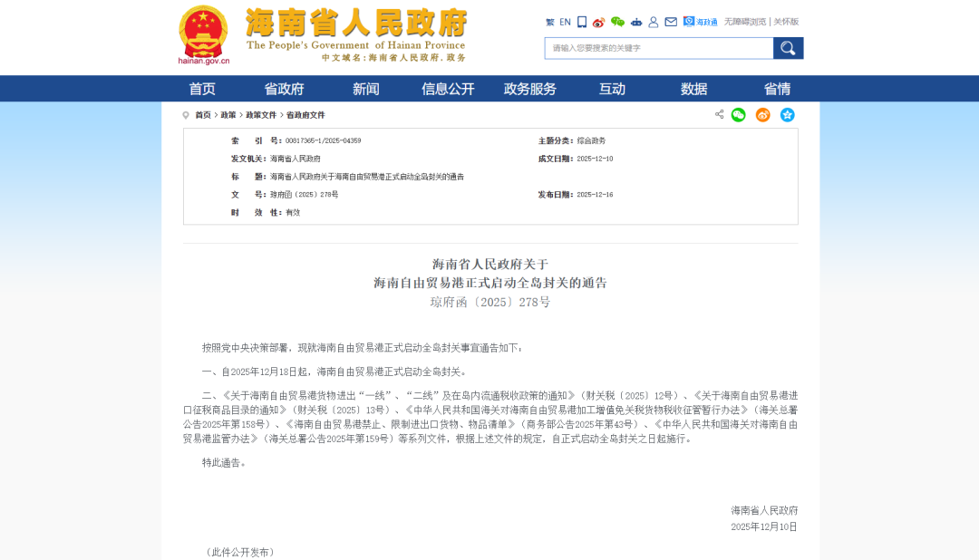This screenshot has height=560, width=979.
Task: Share to Qzone star icon
Action: pyautogui.click(x=788, y=115)
